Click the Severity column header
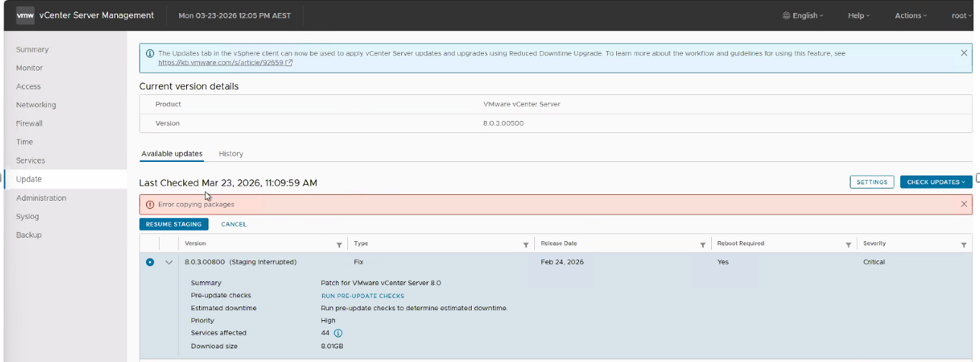 874,243
